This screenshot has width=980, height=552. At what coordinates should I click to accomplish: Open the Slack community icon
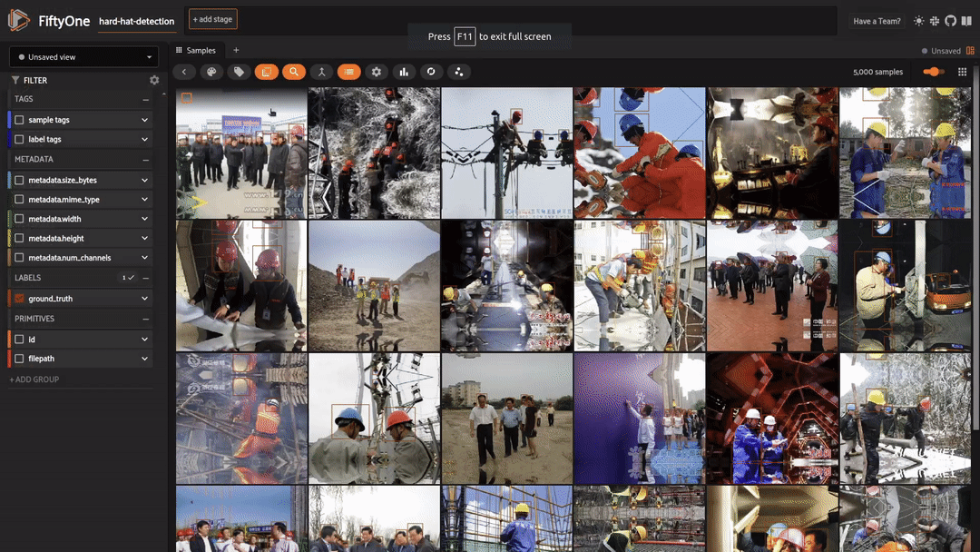(x=935, y=21)
